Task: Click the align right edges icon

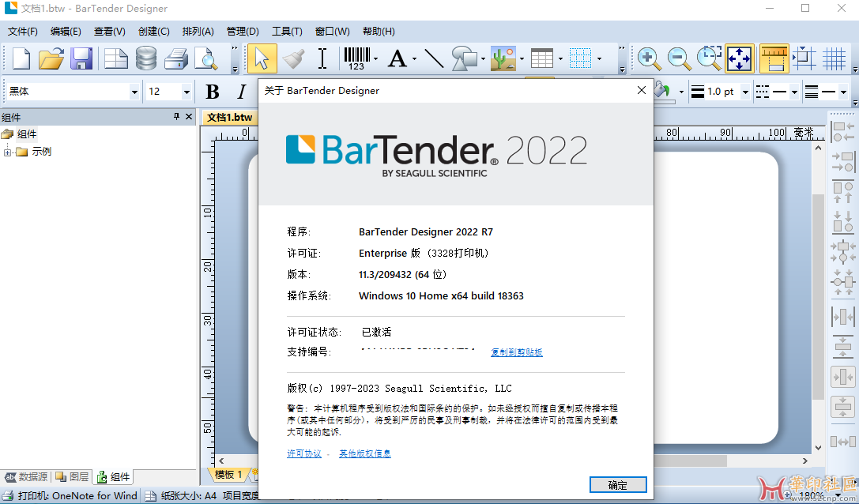Action: (842, 162)
